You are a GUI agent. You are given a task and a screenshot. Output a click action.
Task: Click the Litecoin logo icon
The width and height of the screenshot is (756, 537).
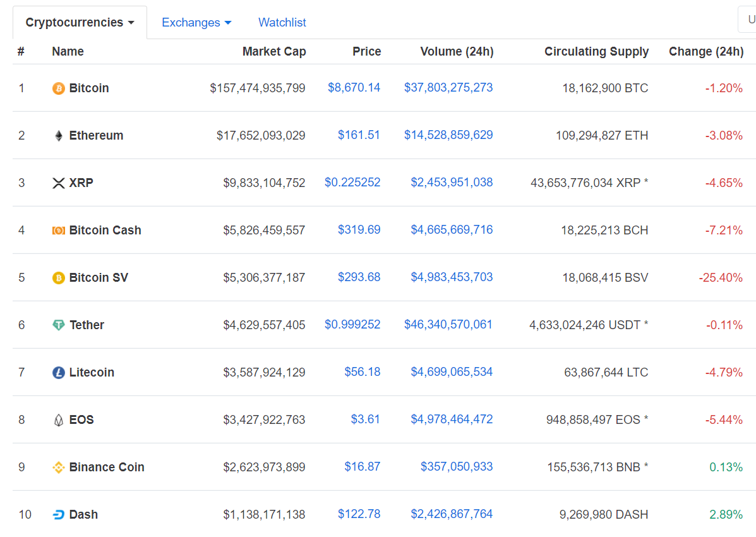point(58,373)
